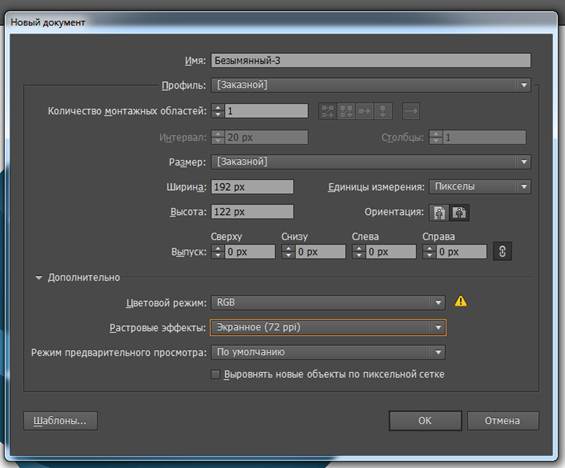Click the Arrange by Row artboard icon
This screenshot has width=565, height=468.
pyautogui.click(x=364, y=111)
